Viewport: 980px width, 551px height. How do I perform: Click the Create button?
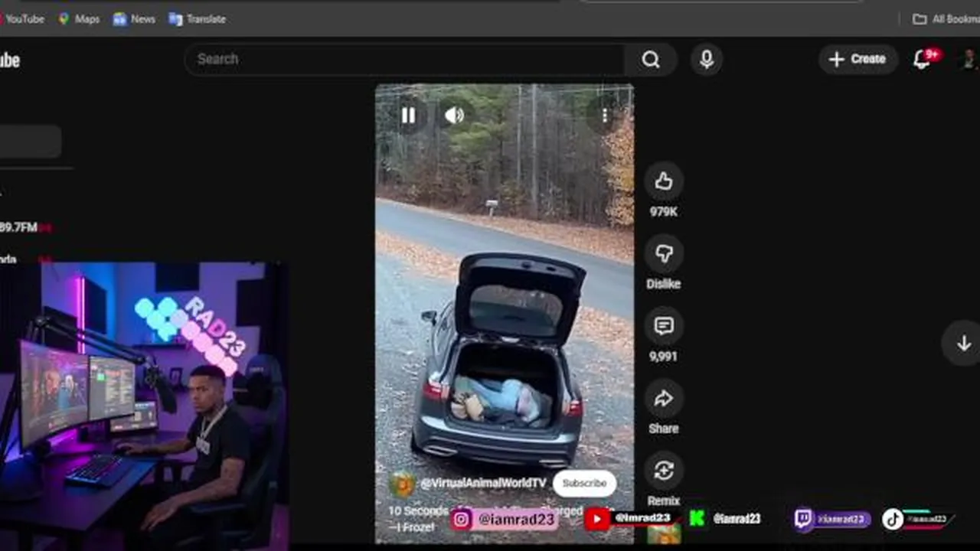tap(857, 59)
